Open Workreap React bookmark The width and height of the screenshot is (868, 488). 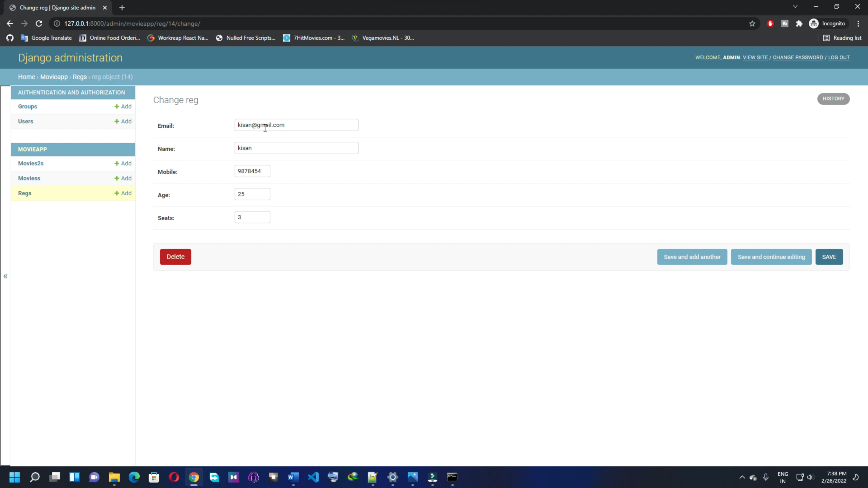point(178,38)
